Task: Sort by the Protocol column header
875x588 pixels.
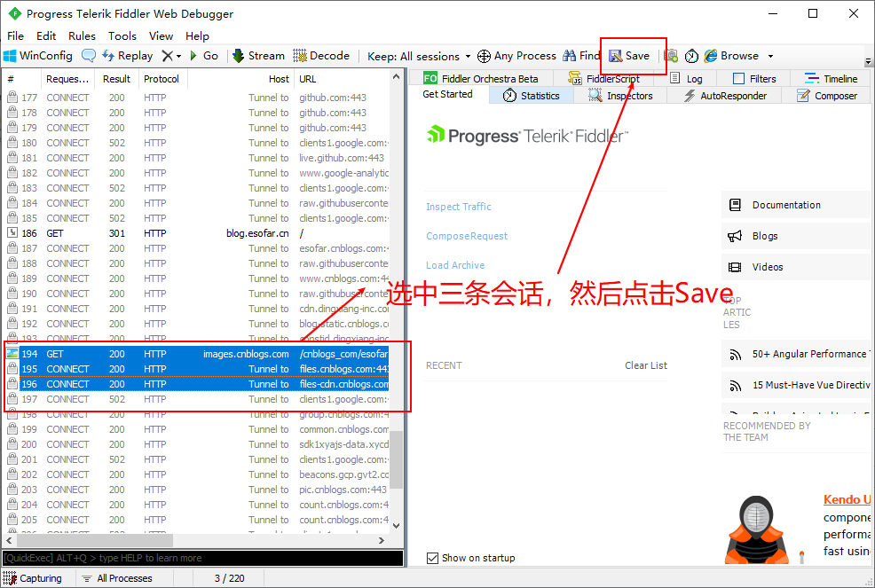Action: [162, 79]
